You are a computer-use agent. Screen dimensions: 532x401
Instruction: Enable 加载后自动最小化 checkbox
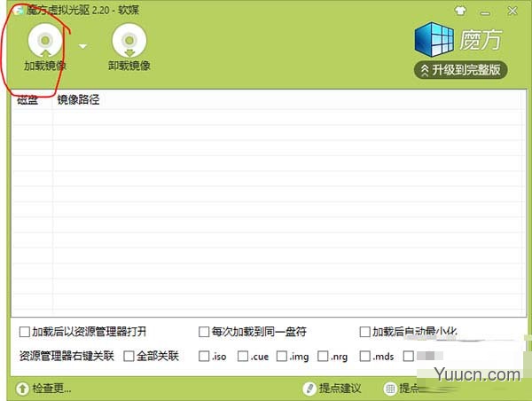coord(364,332)
